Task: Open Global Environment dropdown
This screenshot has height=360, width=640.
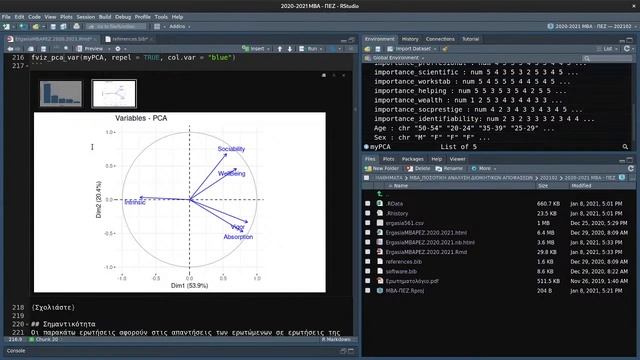Action: (394, 58)
